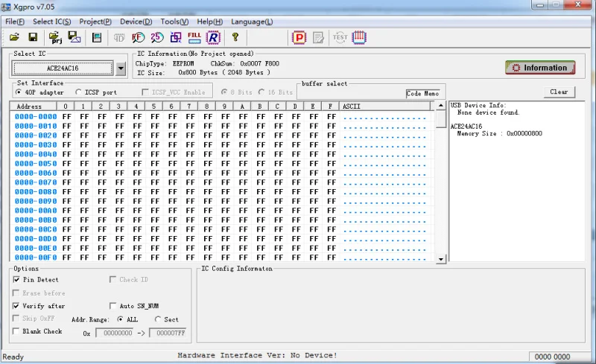Click the teal floppy disk toolbar icon
596x364 pixels.
97,37
